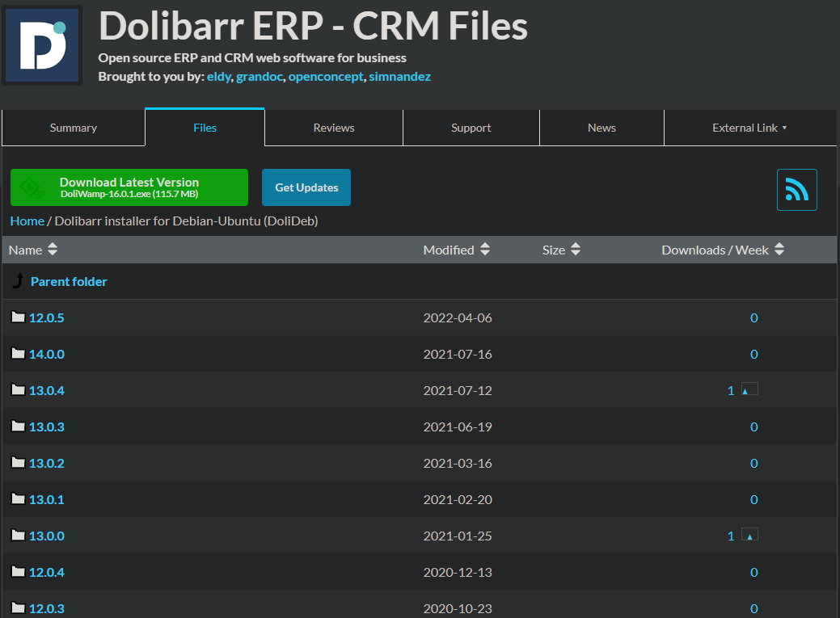Open the RSS feed icon
This screenshot has width=840, height=618.
tap(796, 188)
